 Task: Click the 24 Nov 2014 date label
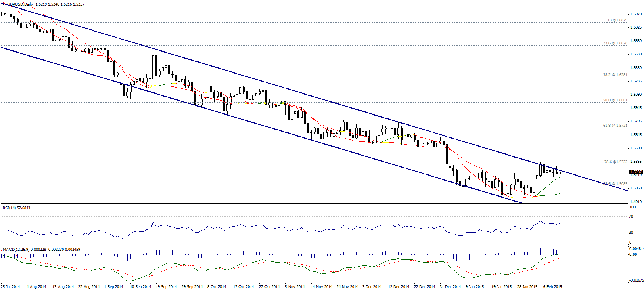(x=347, y=287)
